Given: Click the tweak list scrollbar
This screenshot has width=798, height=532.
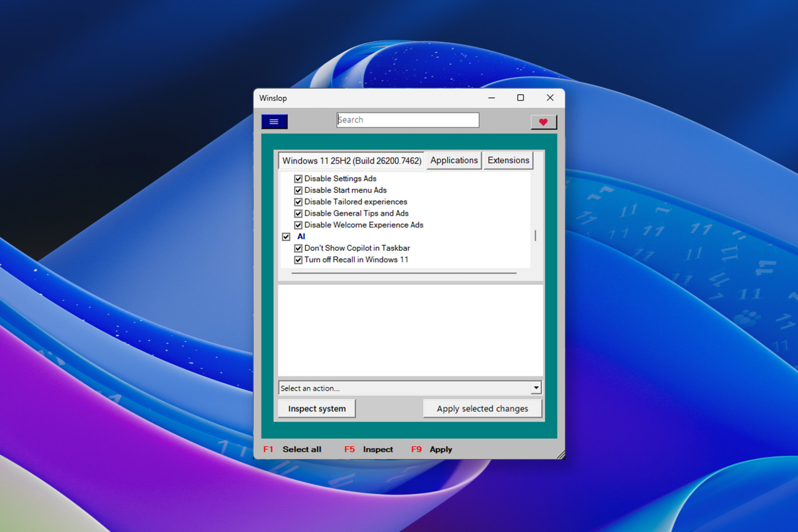Looking at the screenshot, I should coord(535,235).
